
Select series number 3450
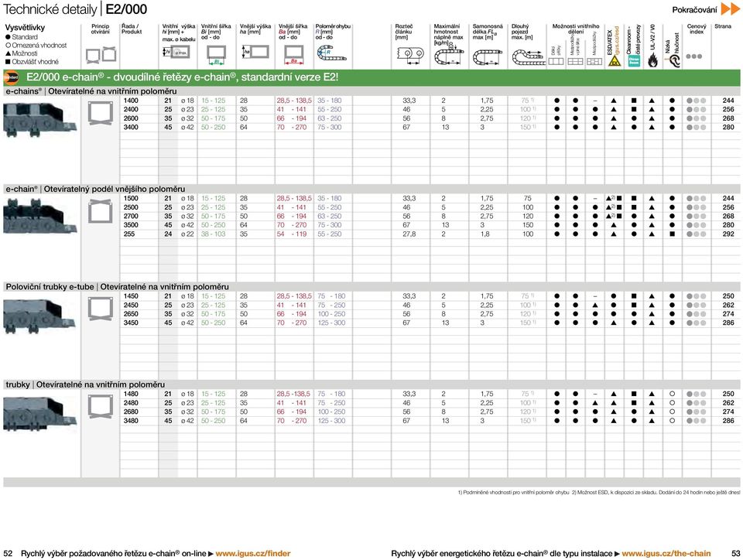click(131, 323)
